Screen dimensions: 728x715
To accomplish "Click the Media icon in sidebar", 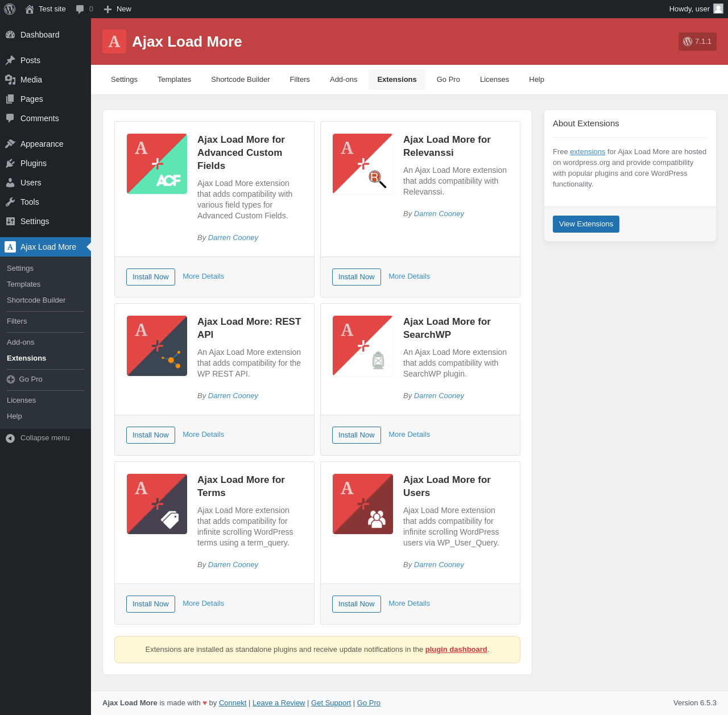I will coord(10,80).
